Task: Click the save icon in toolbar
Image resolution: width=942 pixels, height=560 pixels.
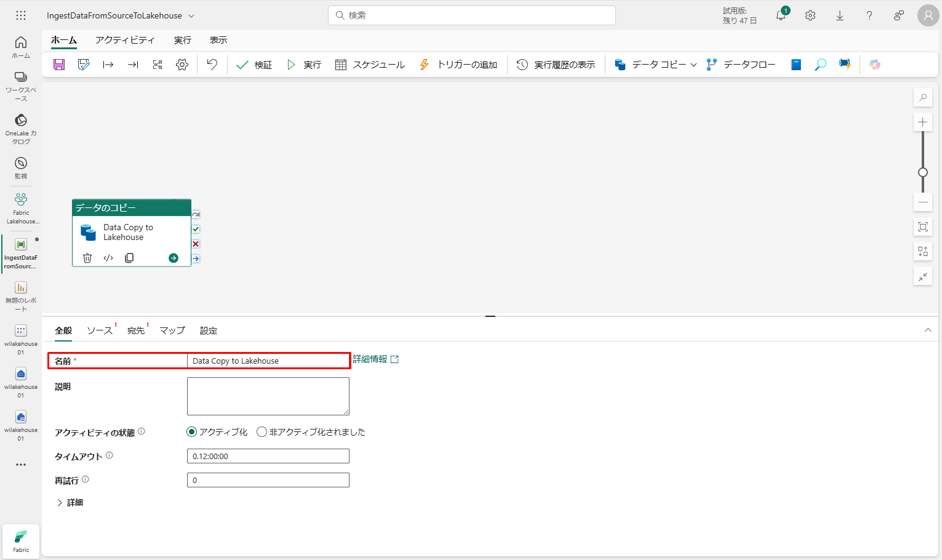Action: 59,65
